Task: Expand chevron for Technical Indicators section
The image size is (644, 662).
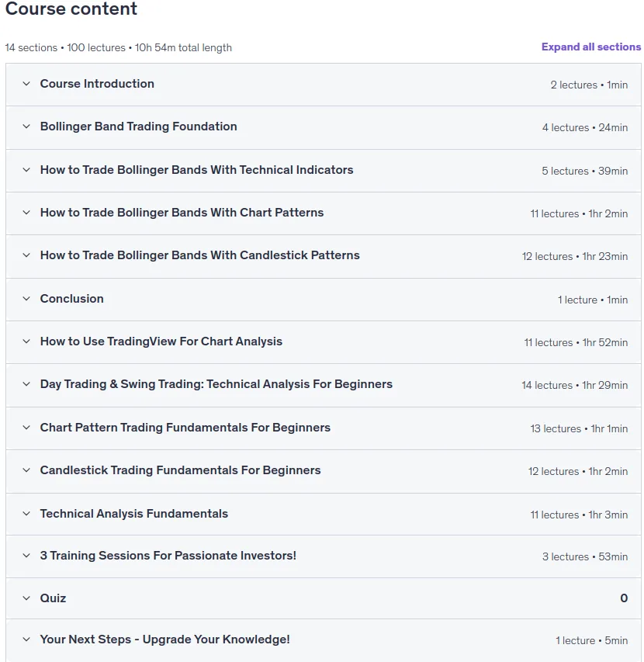Action: pyautogui.click(x=26, y=170)
